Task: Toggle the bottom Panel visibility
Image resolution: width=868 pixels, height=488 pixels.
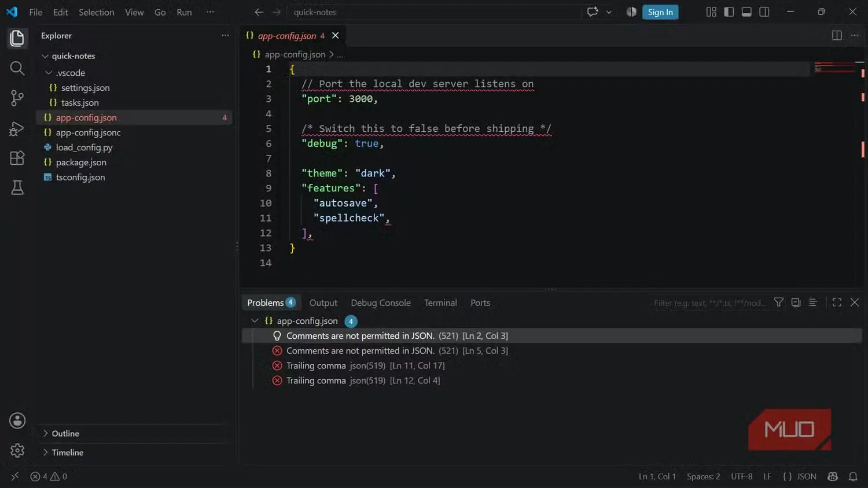Action: (746, 12)
